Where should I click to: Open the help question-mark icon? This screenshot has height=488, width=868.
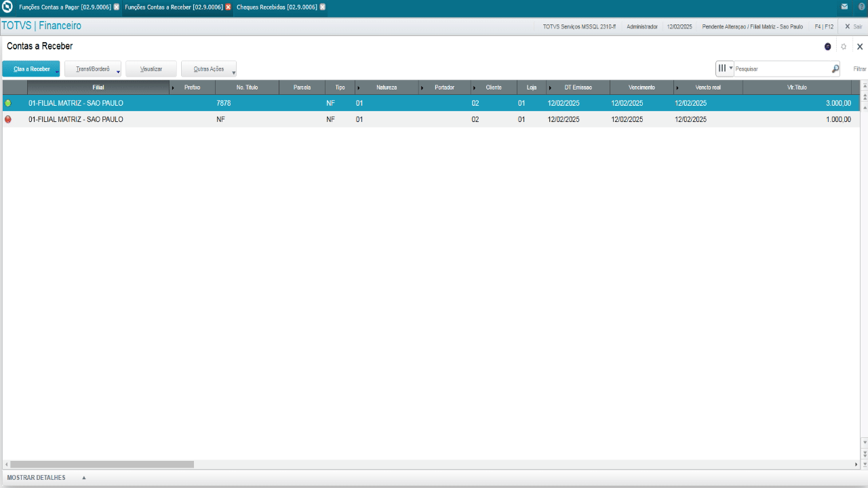tap(861, 7)
